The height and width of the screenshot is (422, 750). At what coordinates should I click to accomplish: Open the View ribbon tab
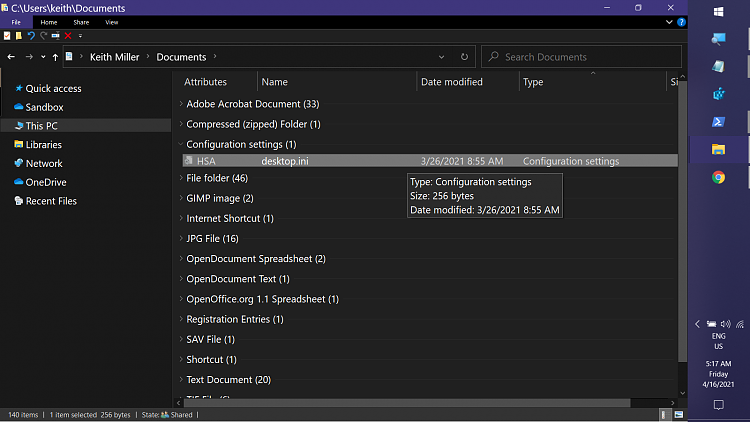(x=111, y=22)
